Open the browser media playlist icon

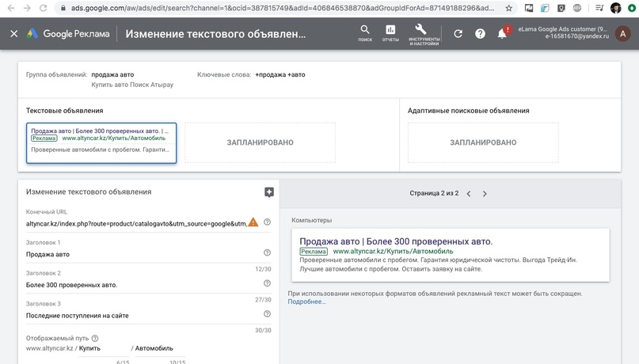coord(599,8)
